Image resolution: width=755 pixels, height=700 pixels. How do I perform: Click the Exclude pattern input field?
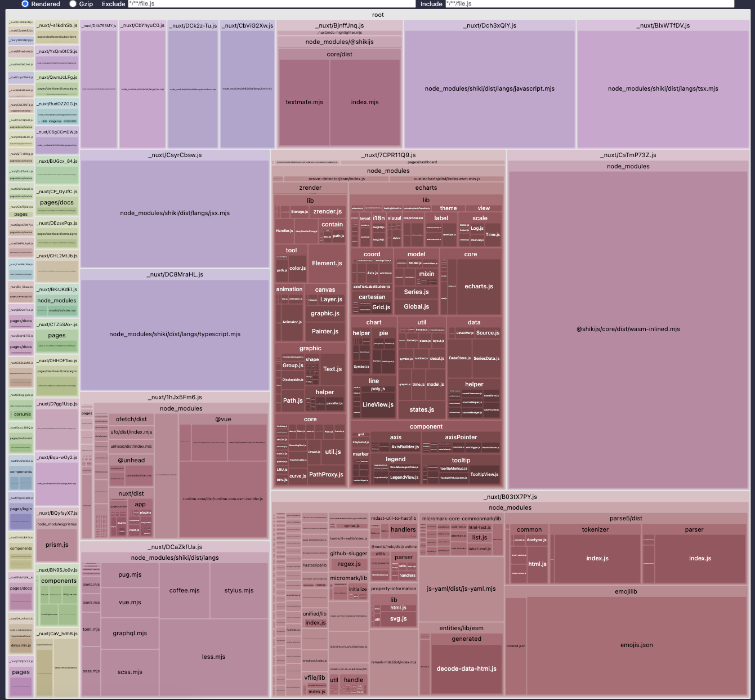[x=270, y=4]
